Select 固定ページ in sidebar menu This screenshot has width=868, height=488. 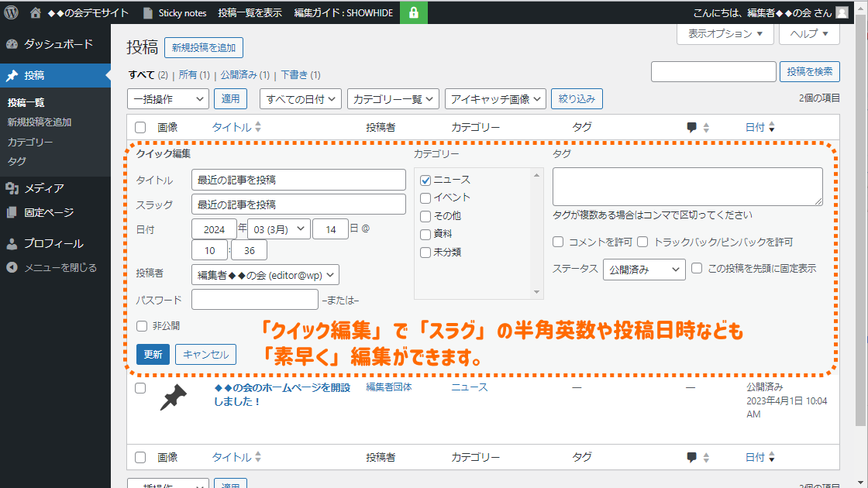point(49,211)
